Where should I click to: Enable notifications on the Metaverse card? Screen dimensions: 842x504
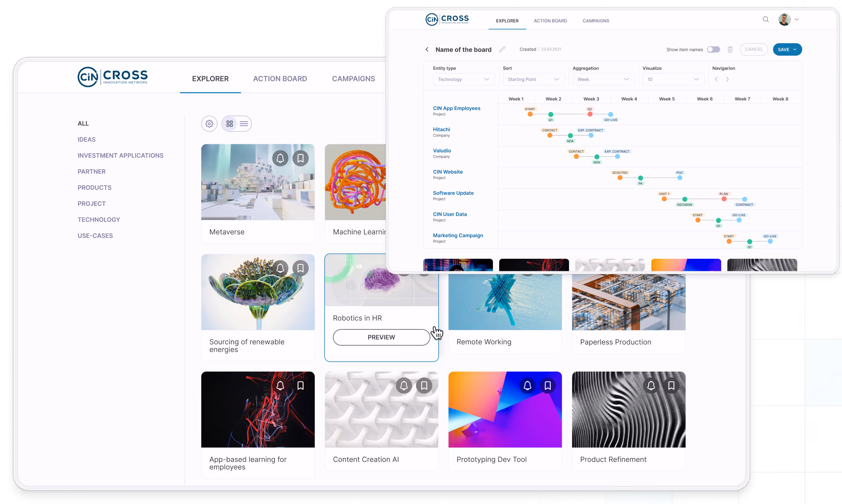tap(280, 158)
